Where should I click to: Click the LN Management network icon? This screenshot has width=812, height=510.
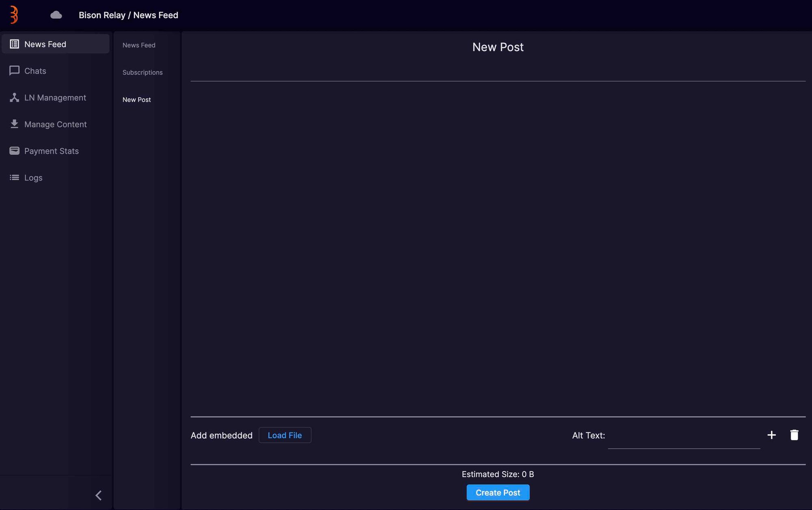[14, 98]
